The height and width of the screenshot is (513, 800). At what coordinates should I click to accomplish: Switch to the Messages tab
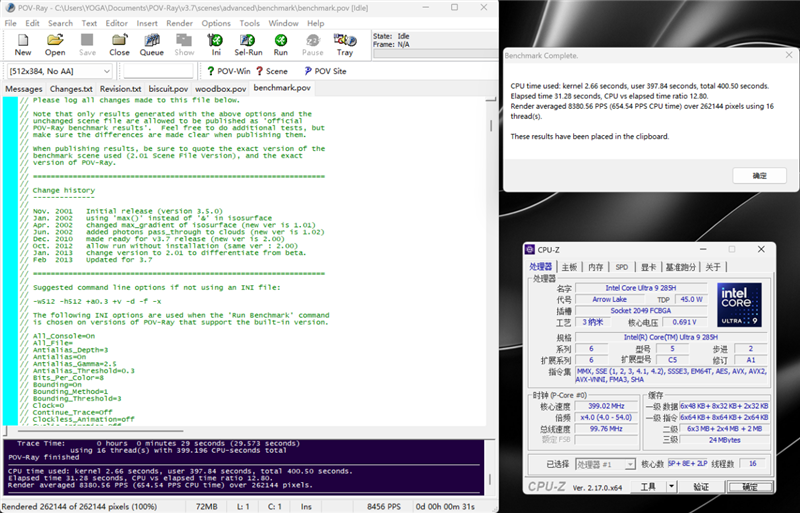pos(23,89)
